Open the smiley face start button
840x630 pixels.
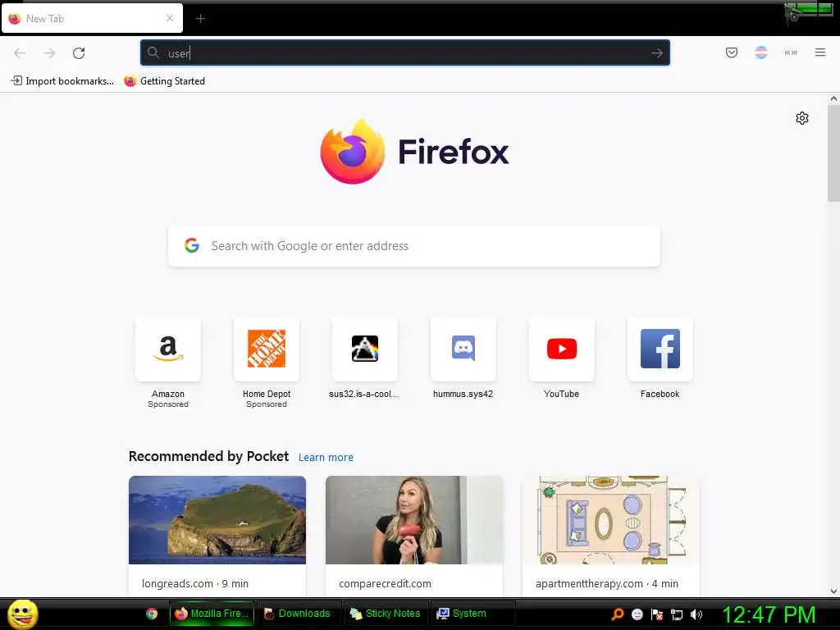tap(22, 614)
